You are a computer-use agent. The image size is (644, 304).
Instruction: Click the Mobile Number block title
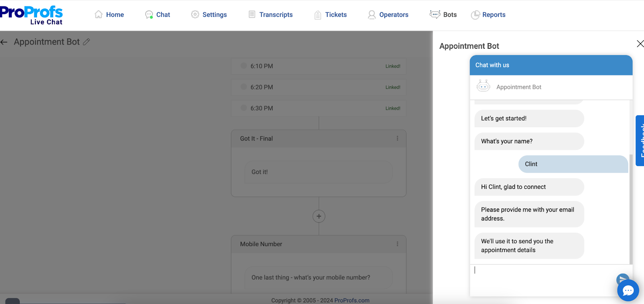point(261,244)
